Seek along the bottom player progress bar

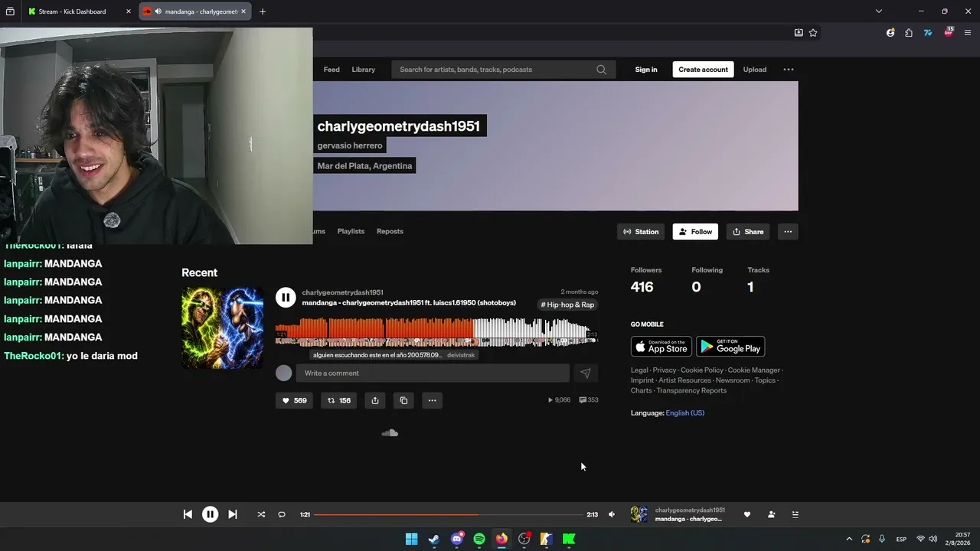[x=448, y=514]
